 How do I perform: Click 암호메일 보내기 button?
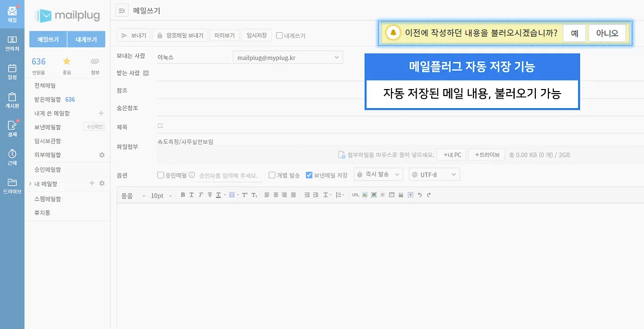[x=180, y=35]
